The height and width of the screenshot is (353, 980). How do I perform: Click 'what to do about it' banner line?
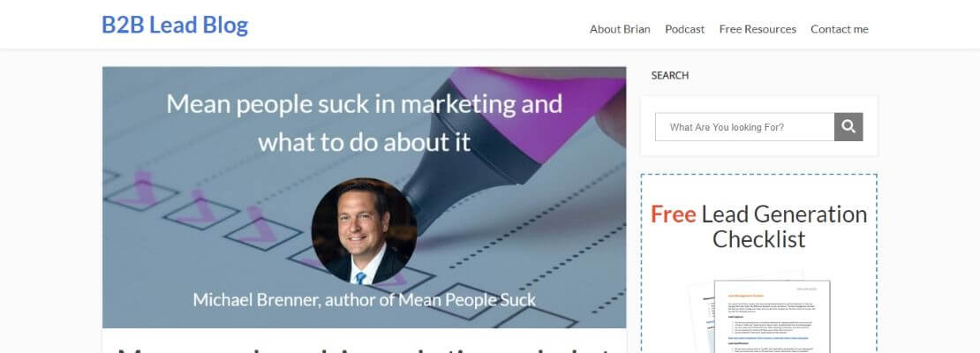(364, 141)
